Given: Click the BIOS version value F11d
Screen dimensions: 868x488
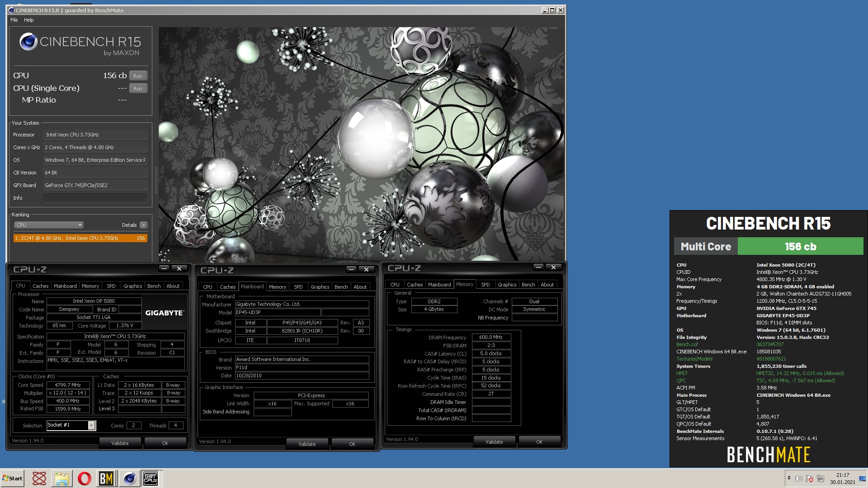Looking at the screenshot, I should [302, 368].
